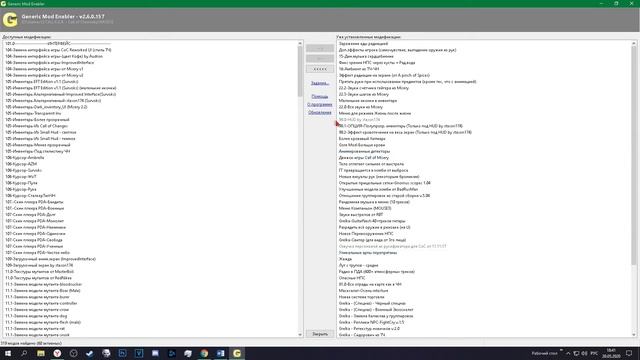
Task: Open taskbar search magnifier
Action: pyautogui.click(x=24, y=353)
